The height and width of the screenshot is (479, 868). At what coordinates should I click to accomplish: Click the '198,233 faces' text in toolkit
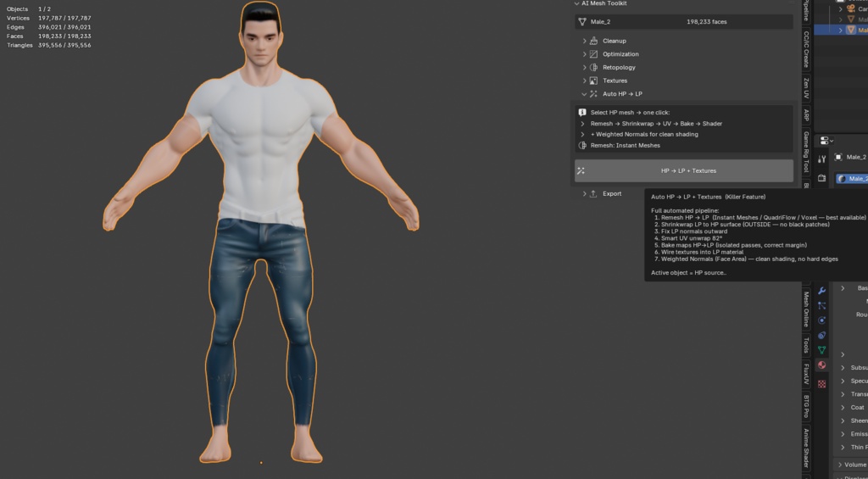click(707, 22)
